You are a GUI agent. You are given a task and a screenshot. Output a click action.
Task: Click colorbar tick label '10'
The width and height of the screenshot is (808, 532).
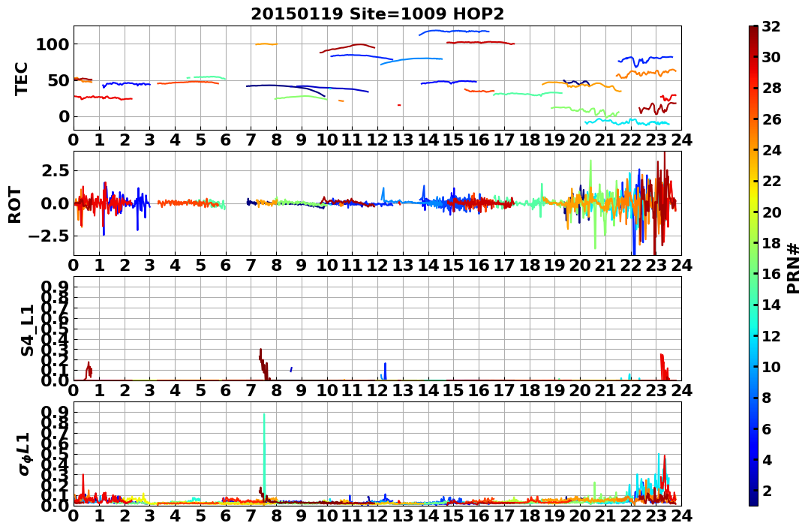coord(771,366)
